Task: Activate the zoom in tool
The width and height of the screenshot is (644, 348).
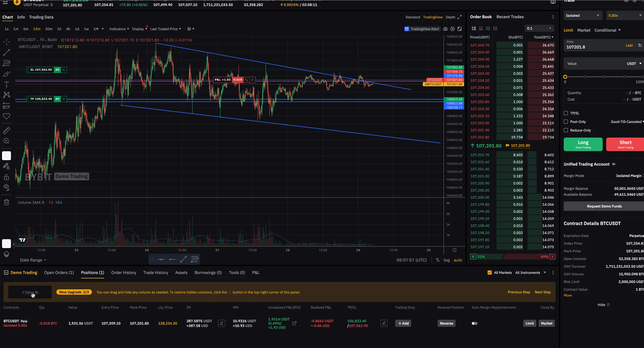Action: 6,141
